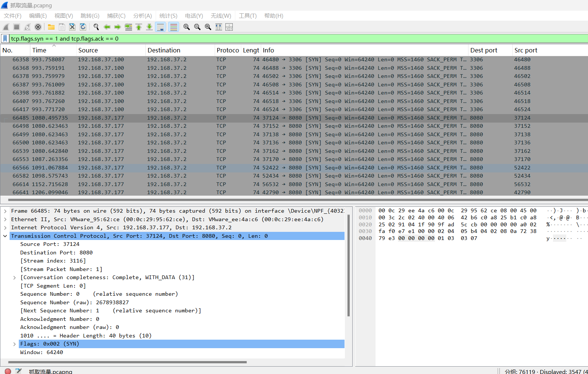Collapse the Transmission Control Protocol node
This screenshot has width=588, height=374.
5,236
